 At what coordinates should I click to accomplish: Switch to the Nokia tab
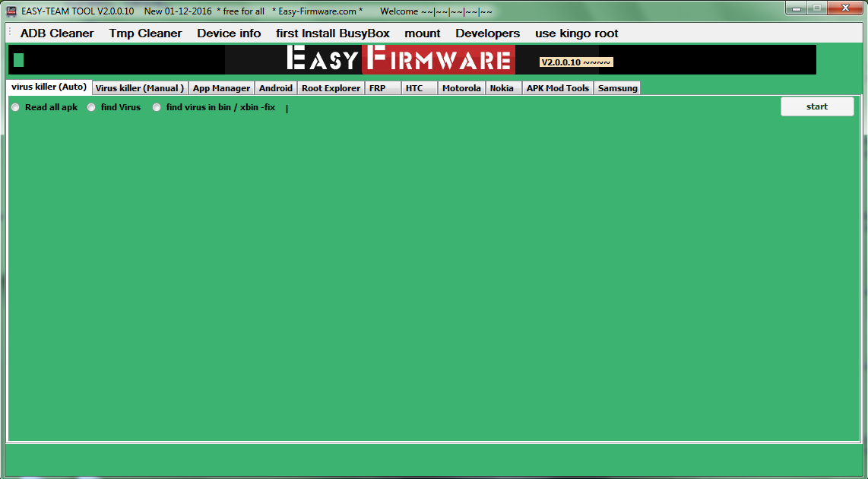point(504,88)
